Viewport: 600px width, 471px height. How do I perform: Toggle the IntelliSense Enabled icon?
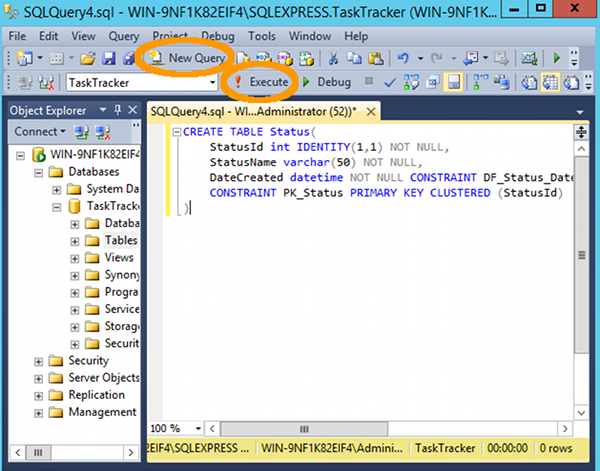tap(454, 82)
